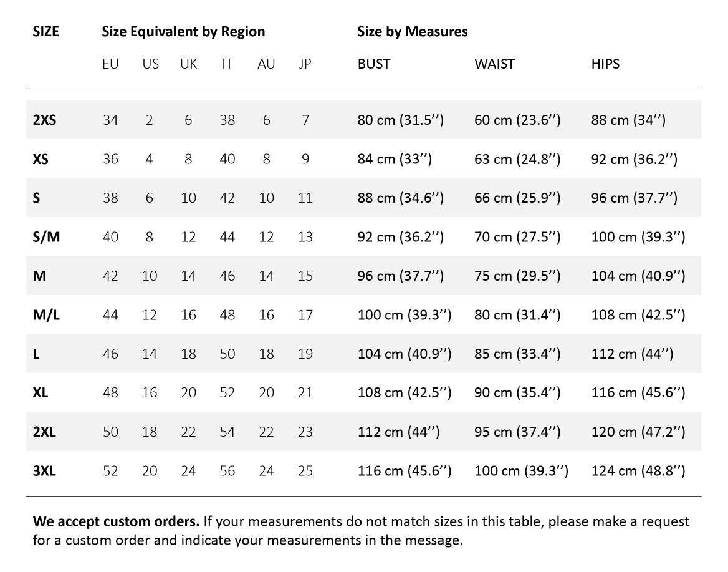Select the waist measurement for size M
Image resolution: width=728 pixels, height=572 pixels.
[517, 276]
